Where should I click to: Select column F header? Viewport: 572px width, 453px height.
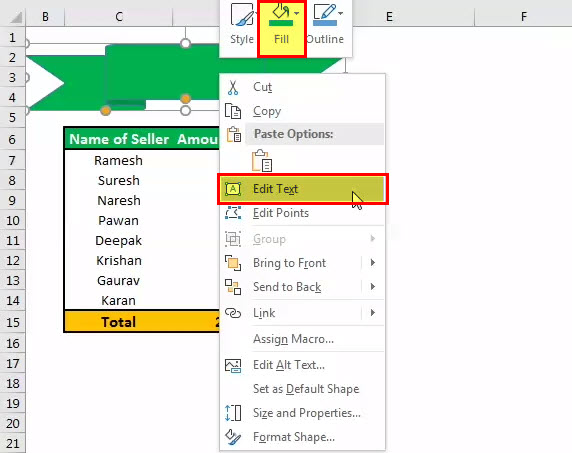click(523, 16)
